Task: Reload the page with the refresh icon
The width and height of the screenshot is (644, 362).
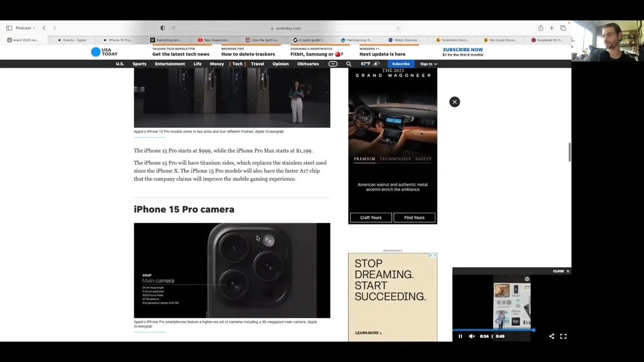Action: tap(397, 28)
